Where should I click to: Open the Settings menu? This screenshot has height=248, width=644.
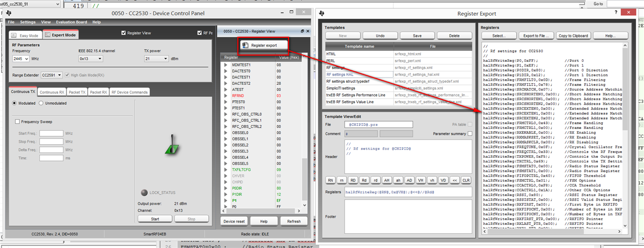tap(28, 23)
